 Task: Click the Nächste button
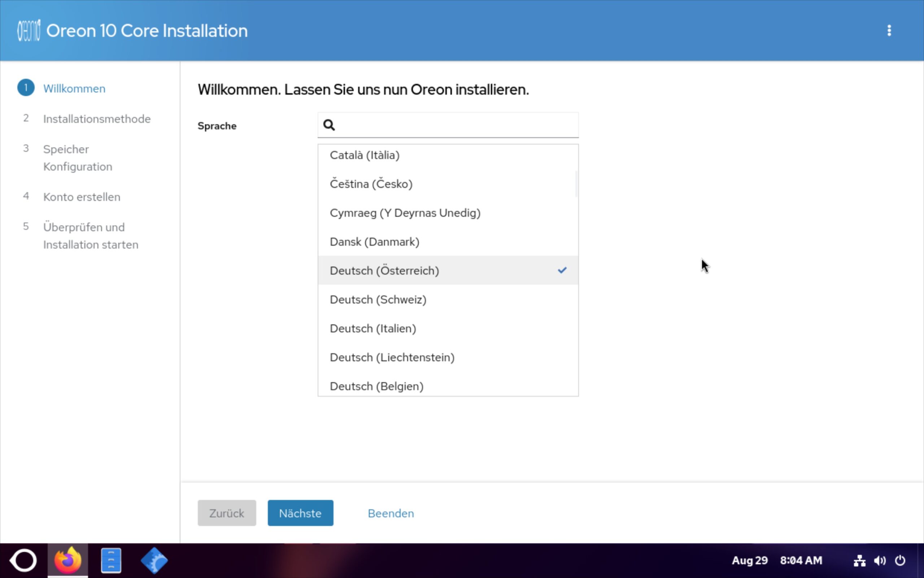pos(300,513)
